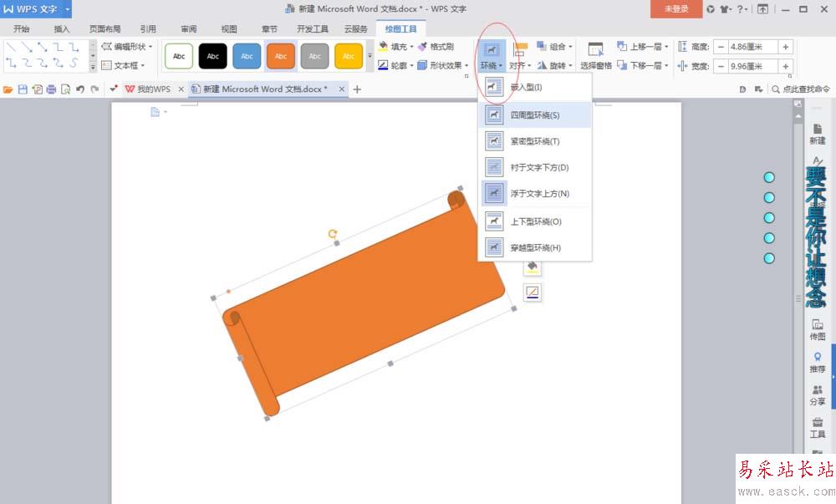Click the Format Painter (格式刷) icon
836x504 pixels.
pyautogui.click(x=436, y=47)
